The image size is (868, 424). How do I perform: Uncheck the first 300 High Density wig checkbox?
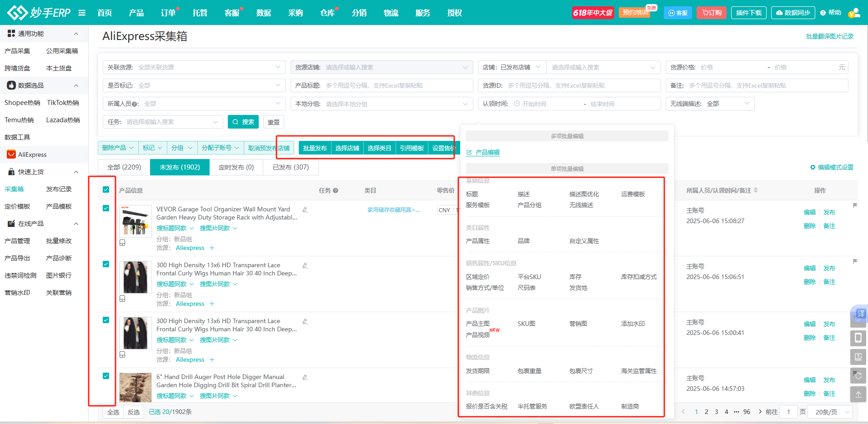[106, 264]
